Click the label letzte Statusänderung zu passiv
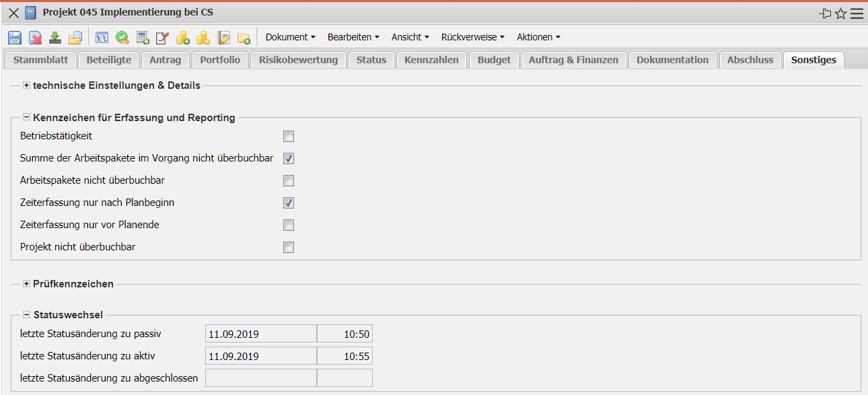This screenshot has height=395, width=868. (91, 334)
